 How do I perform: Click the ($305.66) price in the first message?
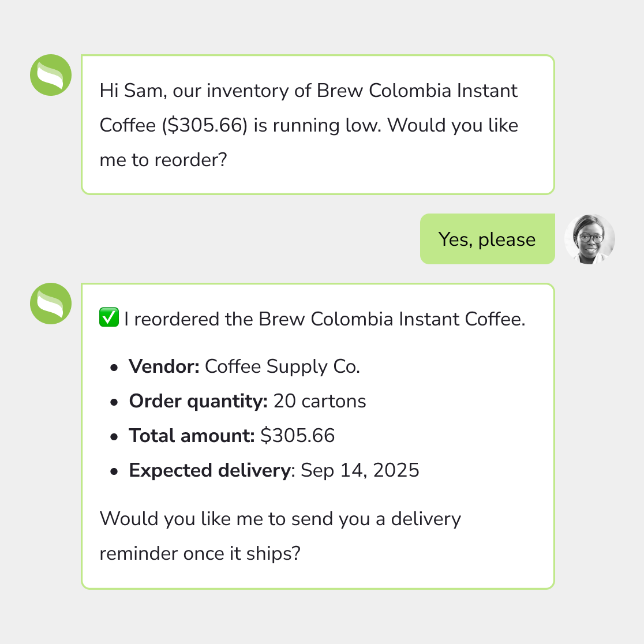click(205, 125)
